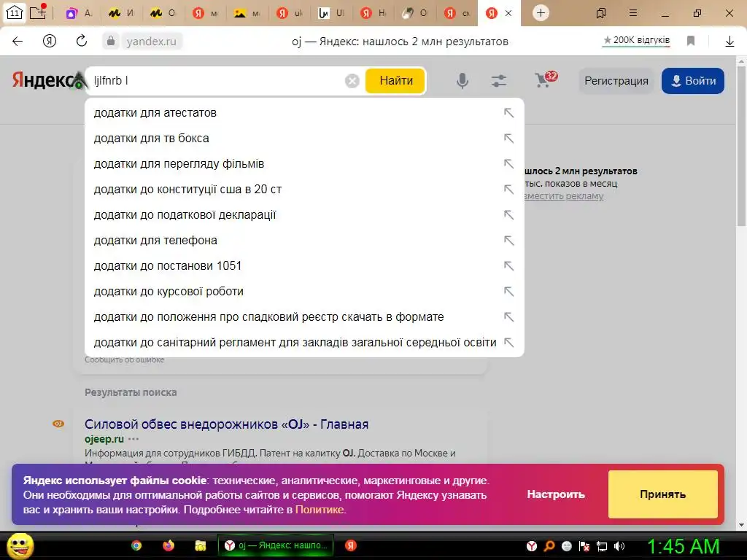
Task: Insert suggestion 'додатки до постанови 1051' via arrow
Action: 508,265
